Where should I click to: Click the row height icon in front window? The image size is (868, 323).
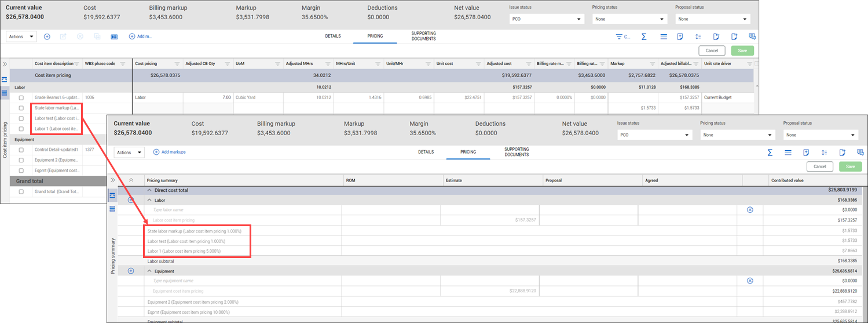pyautogui.click(x=824, y=153)
